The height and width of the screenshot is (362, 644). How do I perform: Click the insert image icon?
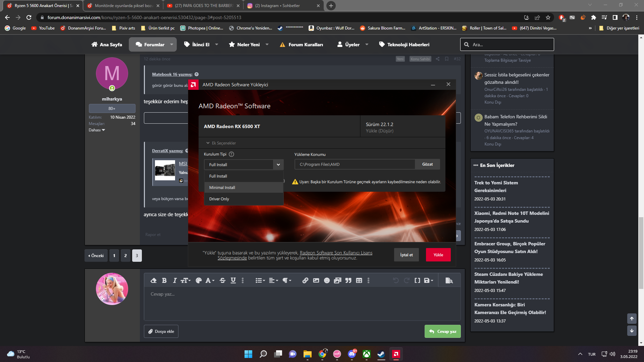click(x=316, y=281)
